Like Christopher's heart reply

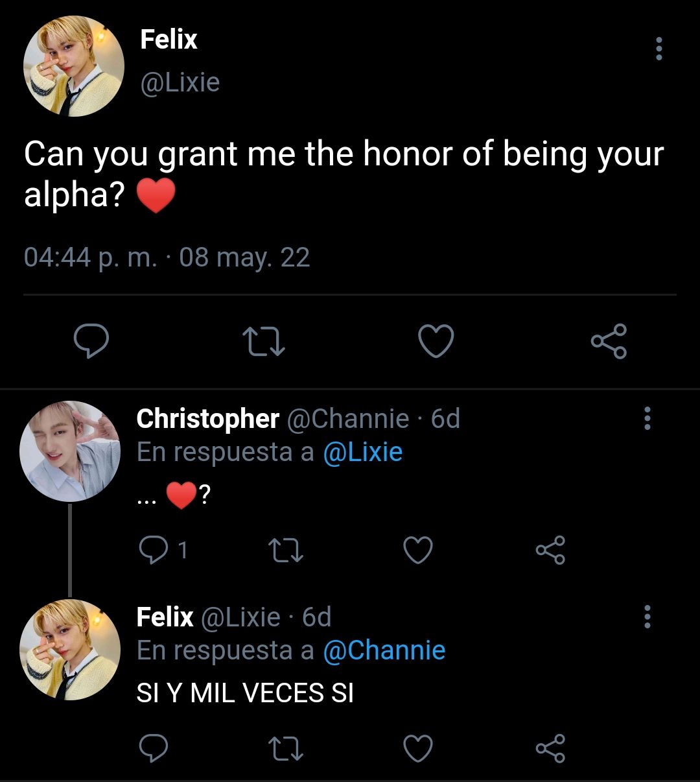pos(418,550)
